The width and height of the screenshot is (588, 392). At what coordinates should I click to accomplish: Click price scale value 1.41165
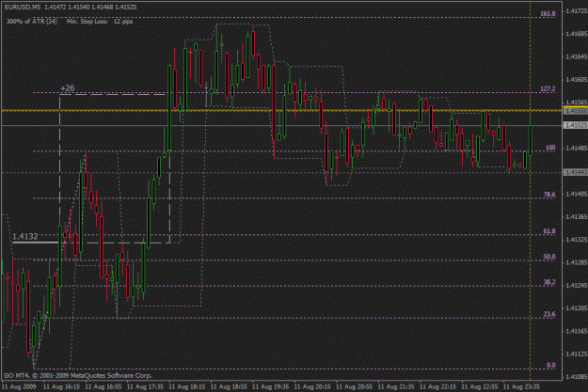(577, 331)
